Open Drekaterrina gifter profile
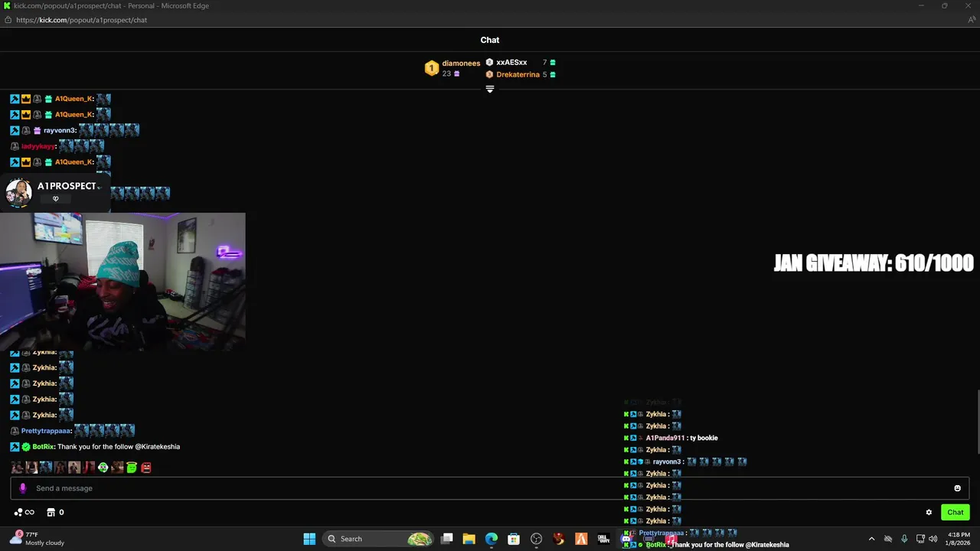Image resolution: width=980 pixels, height=551 pixels. coord(518,75)
